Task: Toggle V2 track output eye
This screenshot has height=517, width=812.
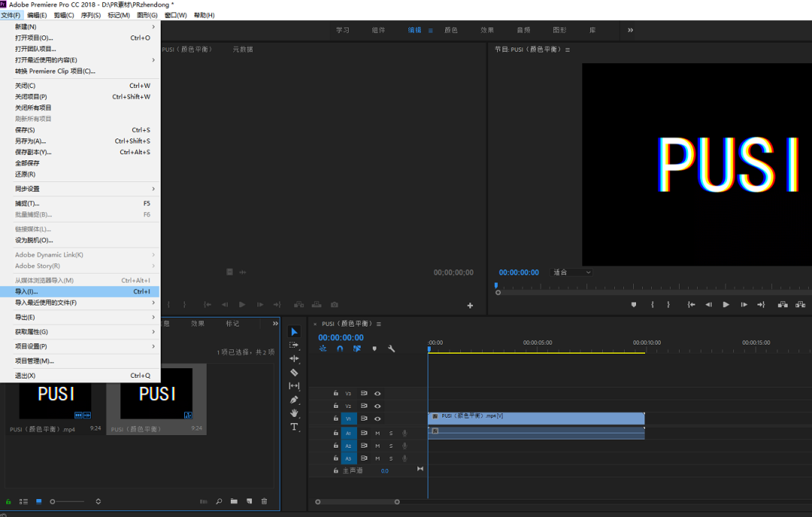Action: tap(377, 406)
